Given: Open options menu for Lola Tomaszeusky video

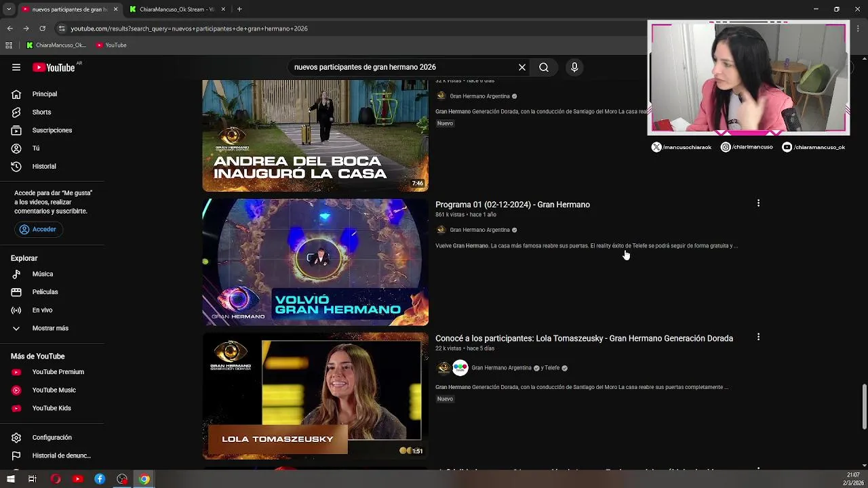Looking at the screenshot, I should (x=758, y=337).
